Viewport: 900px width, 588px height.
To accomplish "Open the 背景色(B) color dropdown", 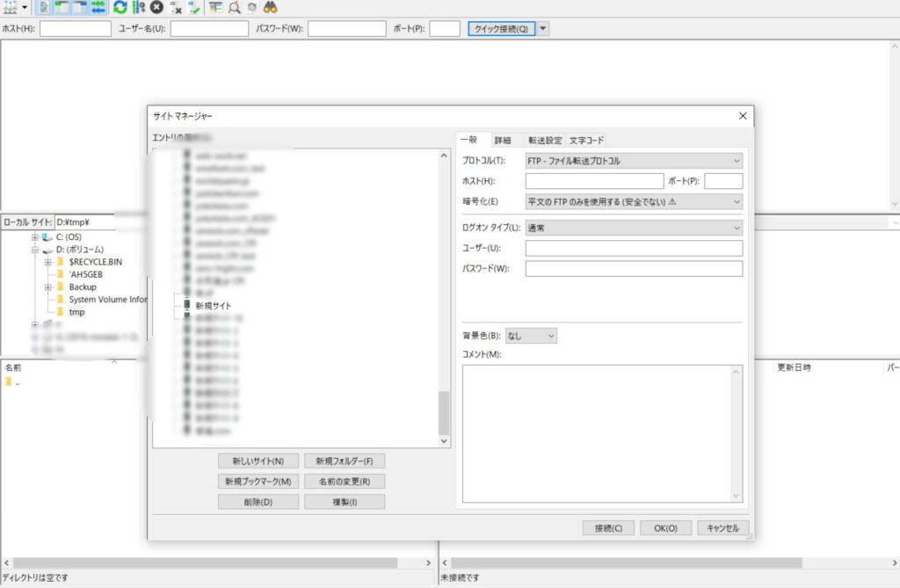I will [531, 336].
